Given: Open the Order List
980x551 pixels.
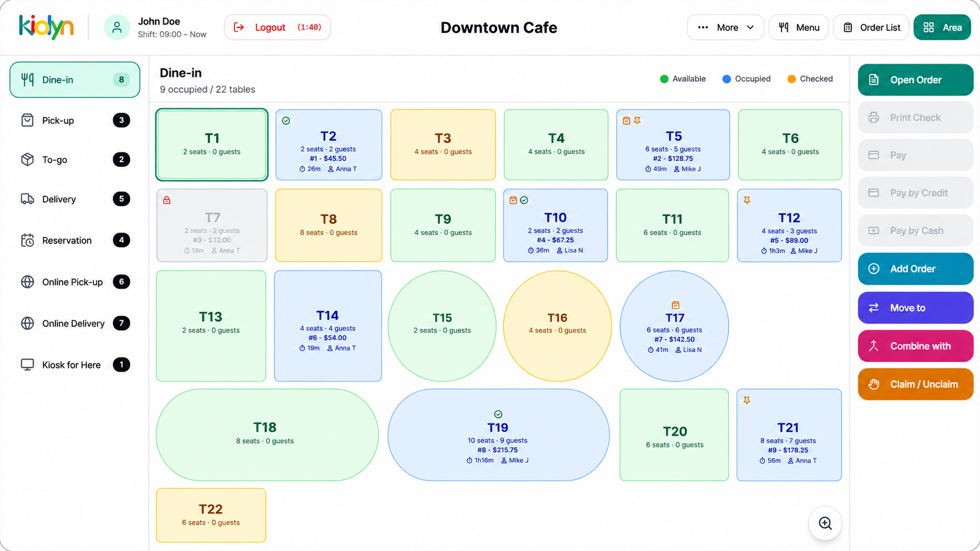Looking at the screenshot, I should 871,27.
